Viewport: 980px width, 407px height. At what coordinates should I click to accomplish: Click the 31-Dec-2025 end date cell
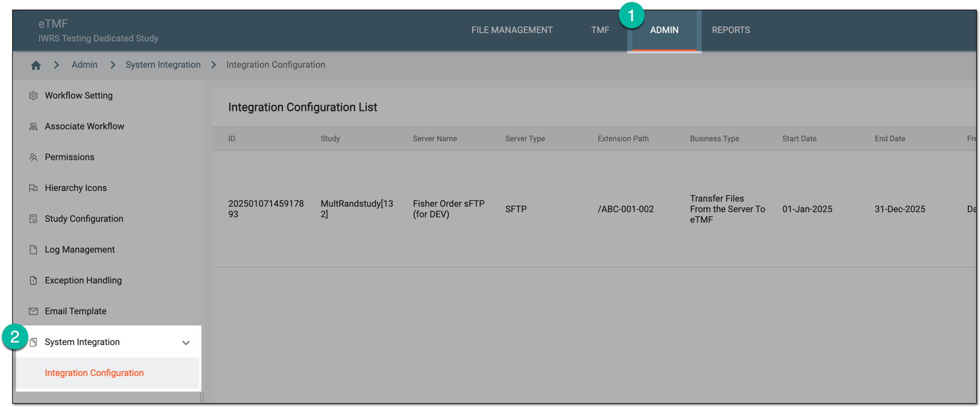(900, 209)
